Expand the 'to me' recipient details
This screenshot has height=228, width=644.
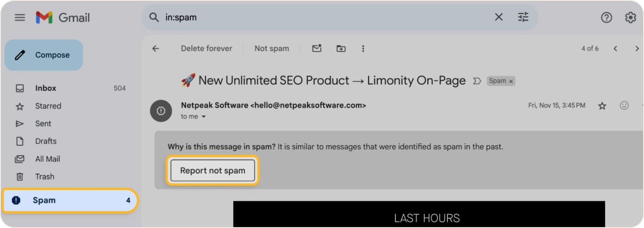[203, 117]
